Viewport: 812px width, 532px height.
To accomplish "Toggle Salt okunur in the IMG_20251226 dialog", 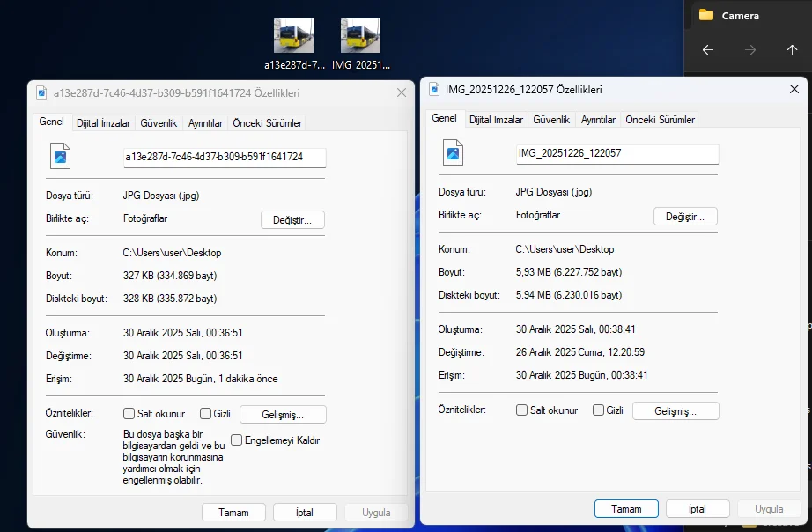I will pos(522,410).
